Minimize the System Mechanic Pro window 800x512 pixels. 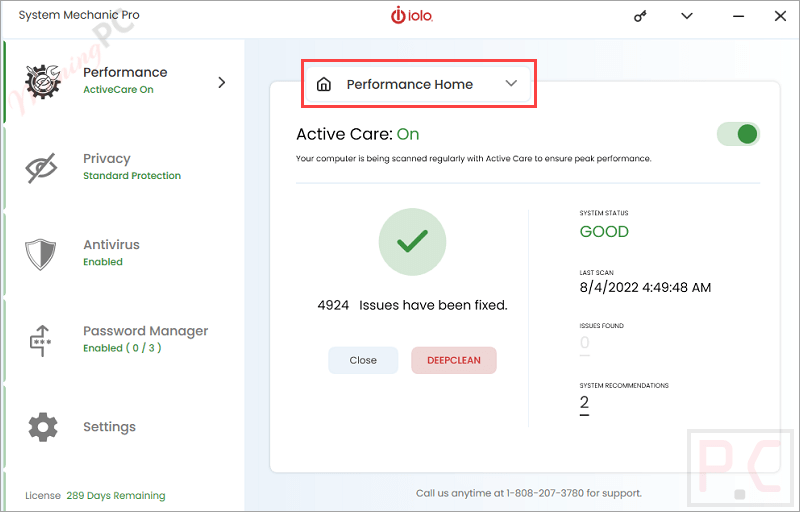[x=738, y=16]
